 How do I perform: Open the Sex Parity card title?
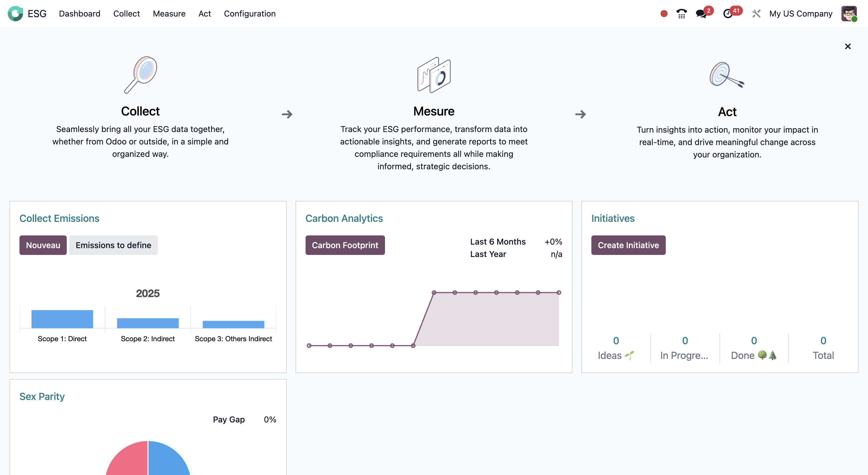tap(42, 396)
